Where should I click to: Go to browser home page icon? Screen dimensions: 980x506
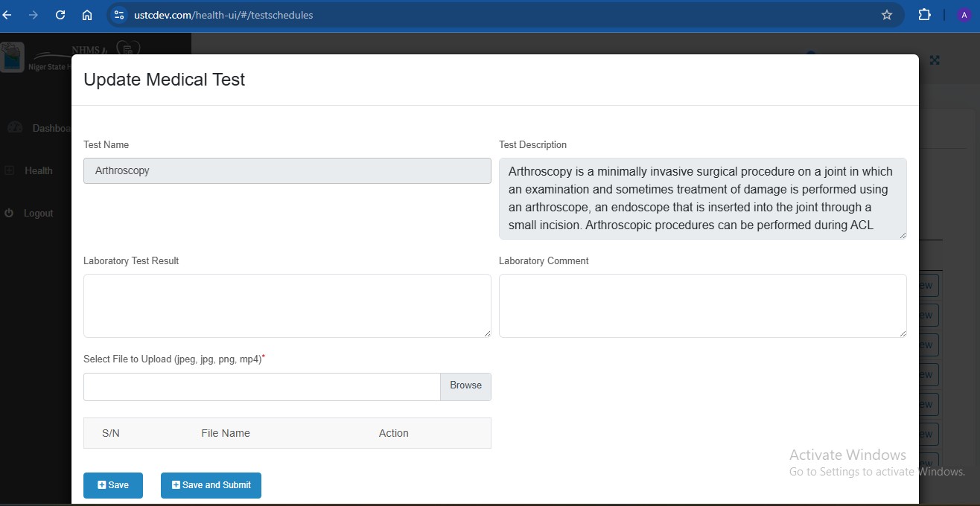point(87,15)
